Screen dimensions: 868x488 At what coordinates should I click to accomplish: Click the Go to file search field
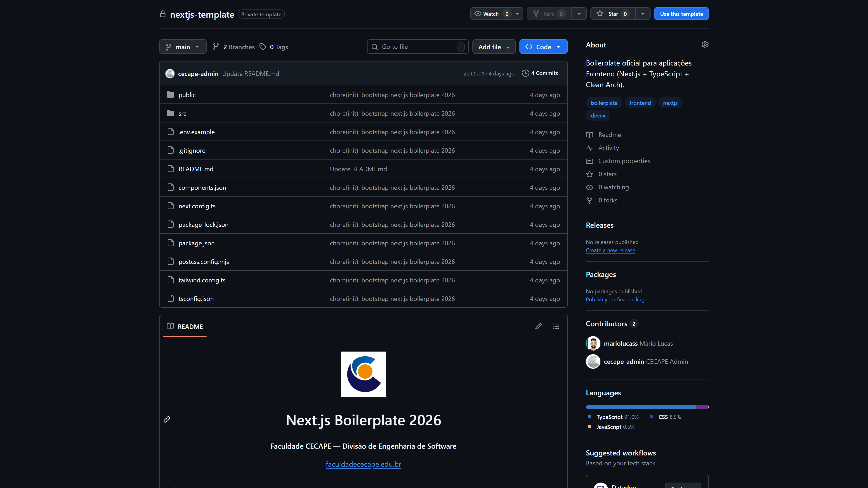click(x=417, y=47)
